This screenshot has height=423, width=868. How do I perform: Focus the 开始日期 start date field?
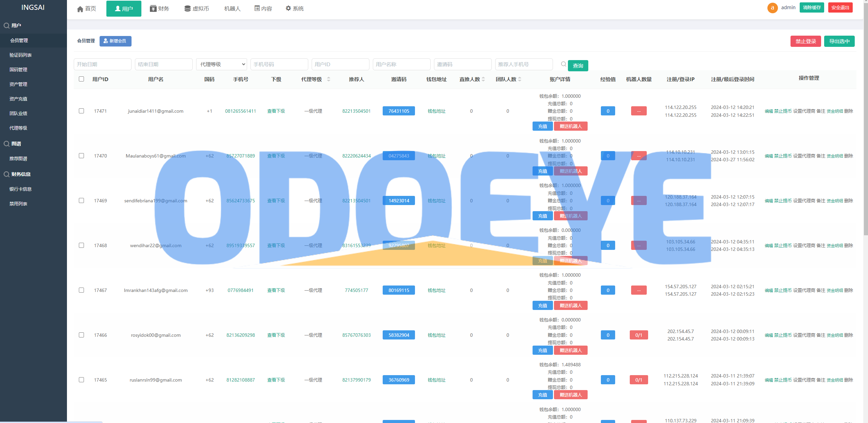(x=103, y=64)
